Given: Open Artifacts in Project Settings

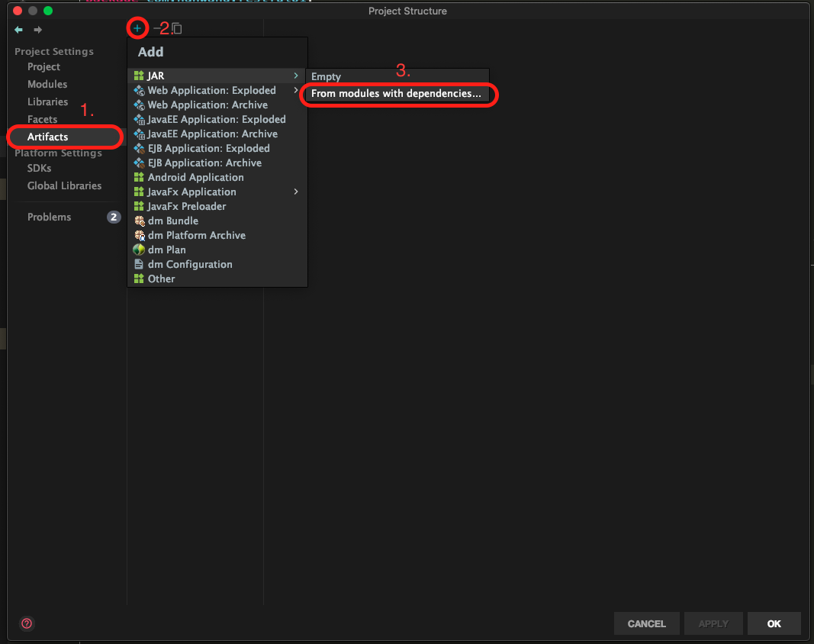Looking at the screenshot, I should pos(47,137).
